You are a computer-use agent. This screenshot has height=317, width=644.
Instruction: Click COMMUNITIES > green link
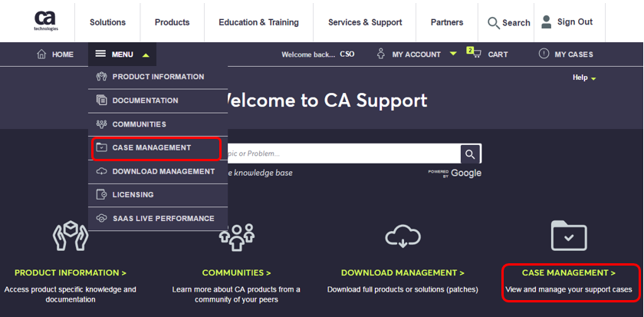point(236,272)
